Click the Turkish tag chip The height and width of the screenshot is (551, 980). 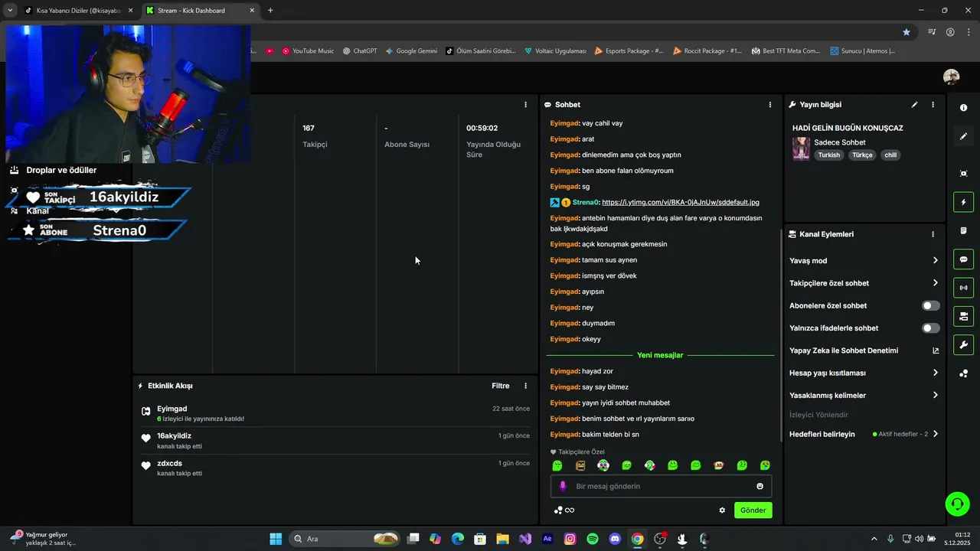click(x=828, y=155)
